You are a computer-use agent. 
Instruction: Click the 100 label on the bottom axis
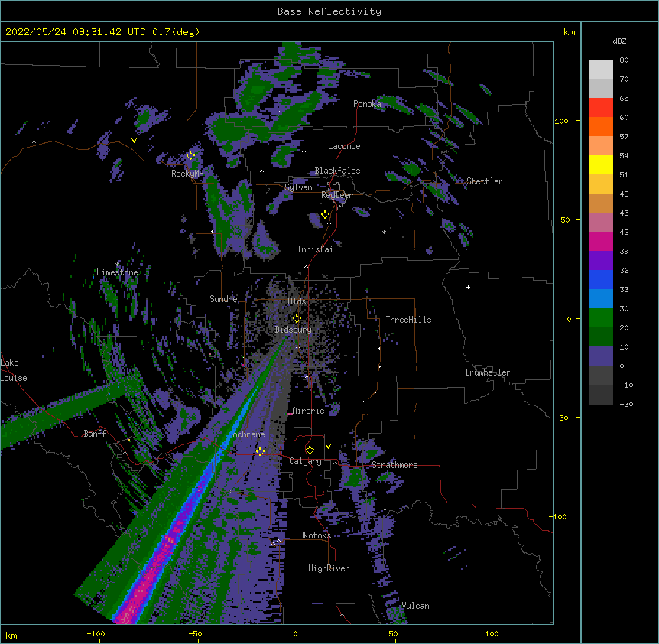[x=492, y=633]
